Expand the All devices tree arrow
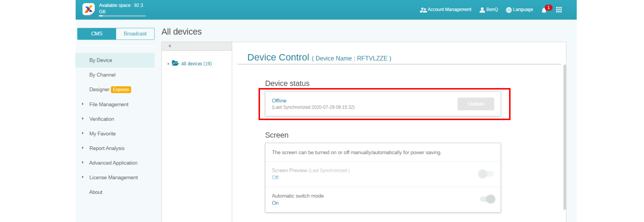This screenshot has width=644, height=222. [168, 64]
